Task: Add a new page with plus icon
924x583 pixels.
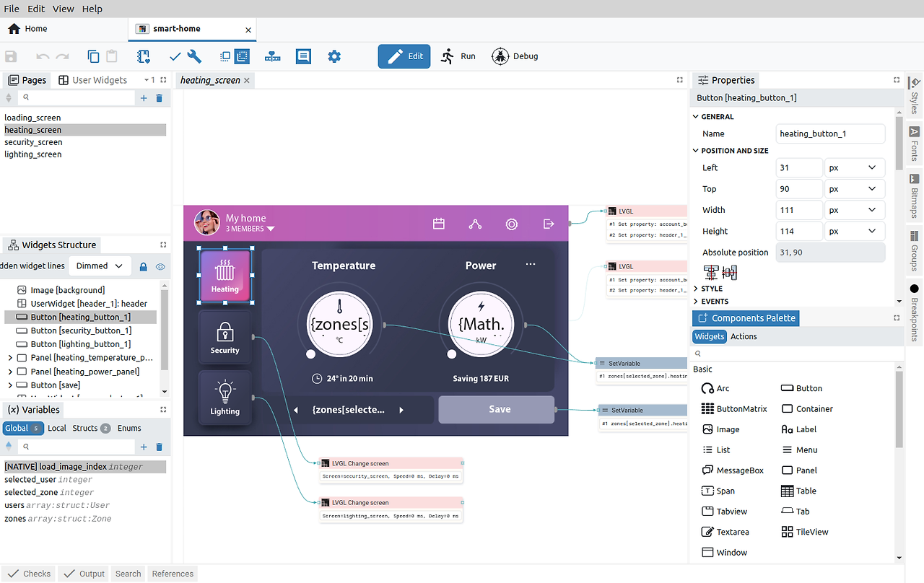Action: point(144,98)
